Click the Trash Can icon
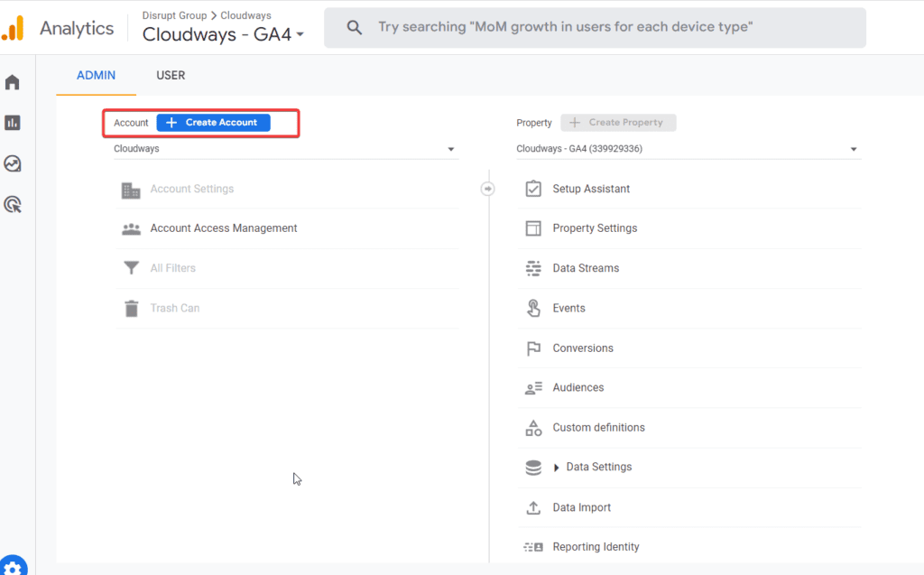This screenshot has width=924, height=575. (x=131, y=309)
